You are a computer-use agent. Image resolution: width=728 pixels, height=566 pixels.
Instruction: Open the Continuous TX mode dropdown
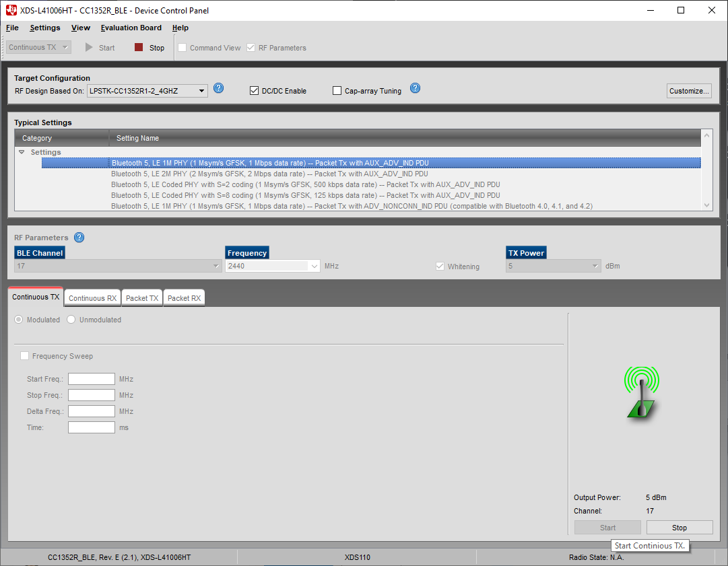tap(38, 47)
